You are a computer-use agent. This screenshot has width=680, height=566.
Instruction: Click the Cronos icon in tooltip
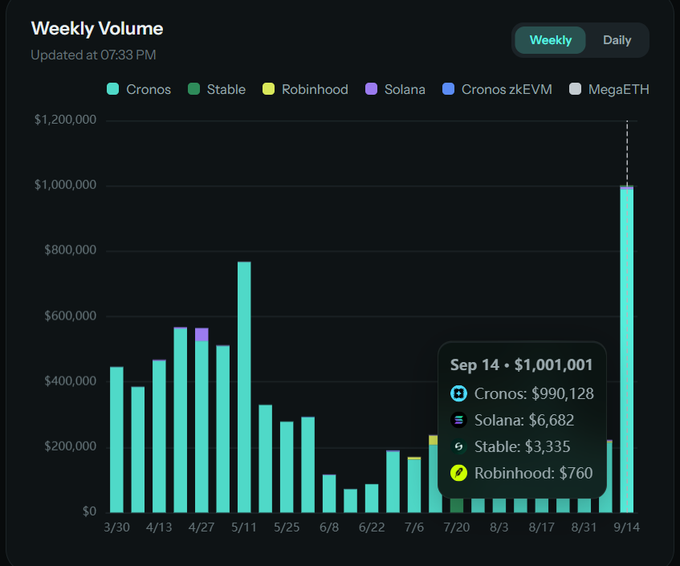pos(458,393)
